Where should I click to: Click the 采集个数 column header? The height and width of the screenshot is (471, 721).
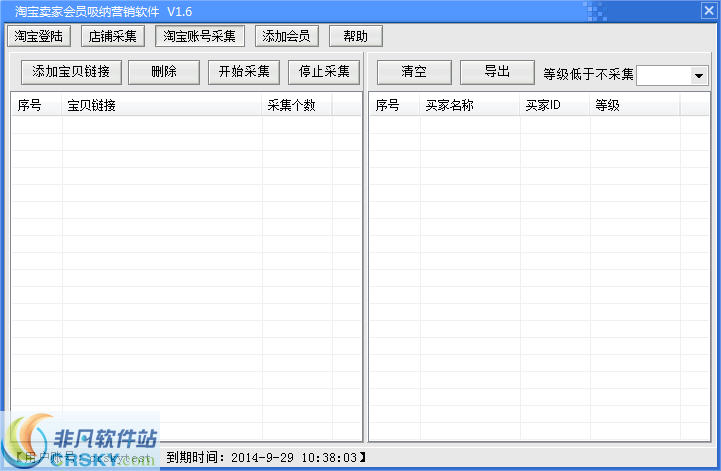(297, 105)
